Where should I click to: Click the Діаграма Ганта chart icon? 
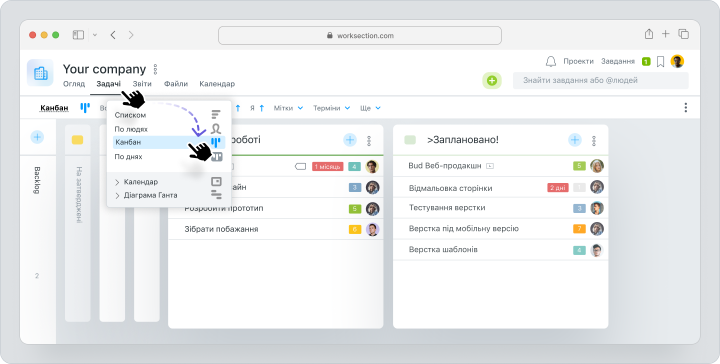point(216,195)
